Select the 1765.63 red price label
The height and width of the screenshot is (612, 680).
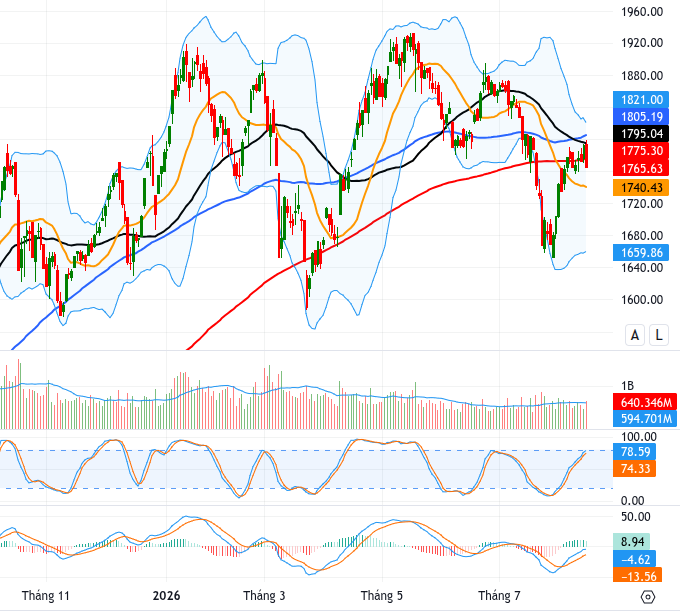(641, 168)
